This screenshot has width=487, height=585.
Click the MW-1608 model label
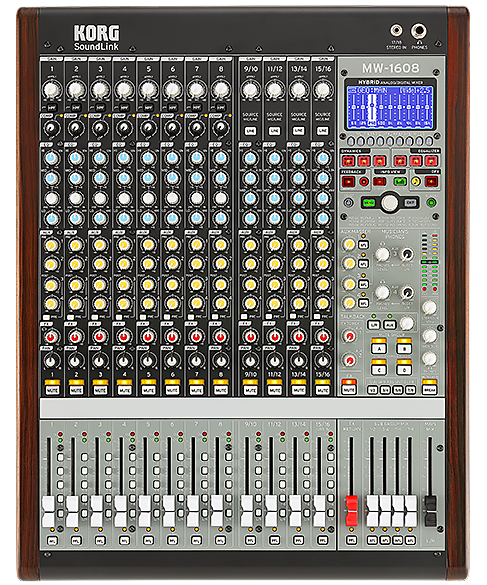[x=390, y=68]
